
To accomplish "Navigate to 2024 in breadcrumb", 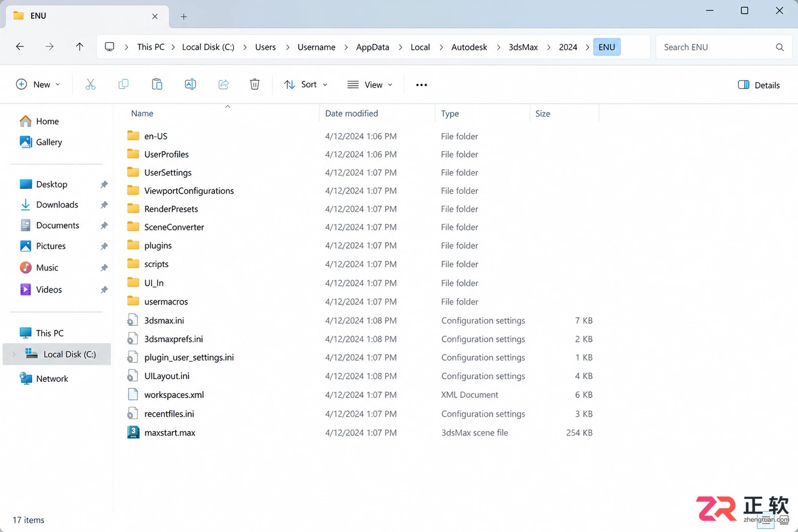I will click(568, 47).
